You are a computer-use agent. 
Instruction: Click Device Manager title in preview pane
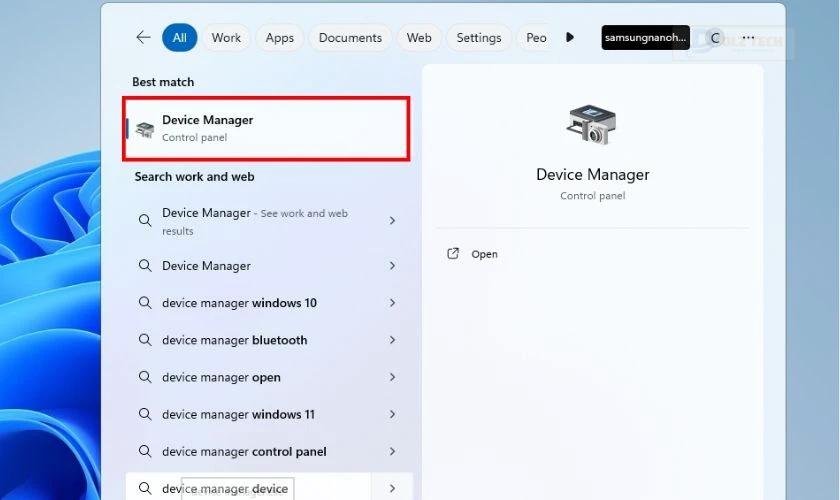592,175
